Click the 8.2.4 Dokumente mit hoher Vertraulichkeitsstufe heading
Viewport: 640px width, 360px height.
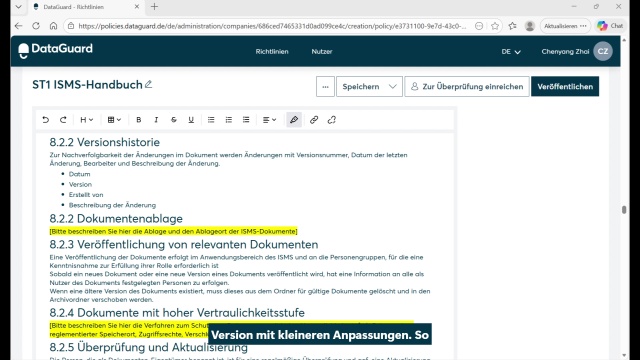pyautogui.click(x=177, y=312)
